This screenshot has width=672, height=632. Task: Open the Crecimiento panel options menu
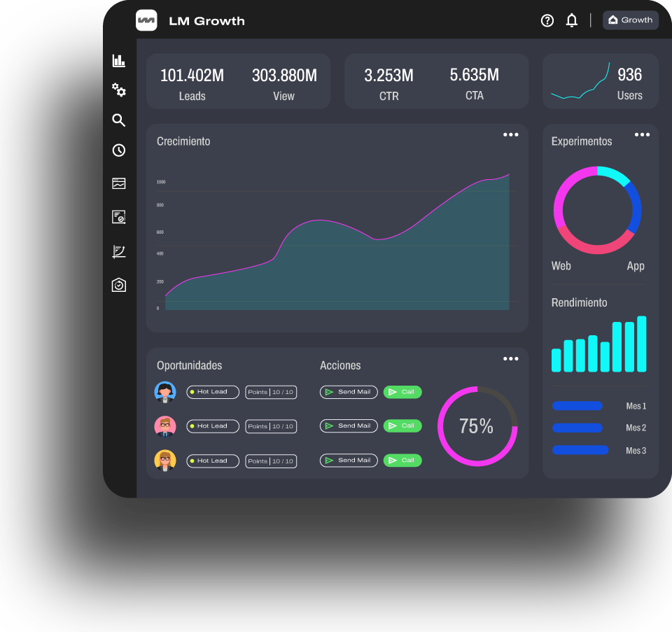pos(510,134)
